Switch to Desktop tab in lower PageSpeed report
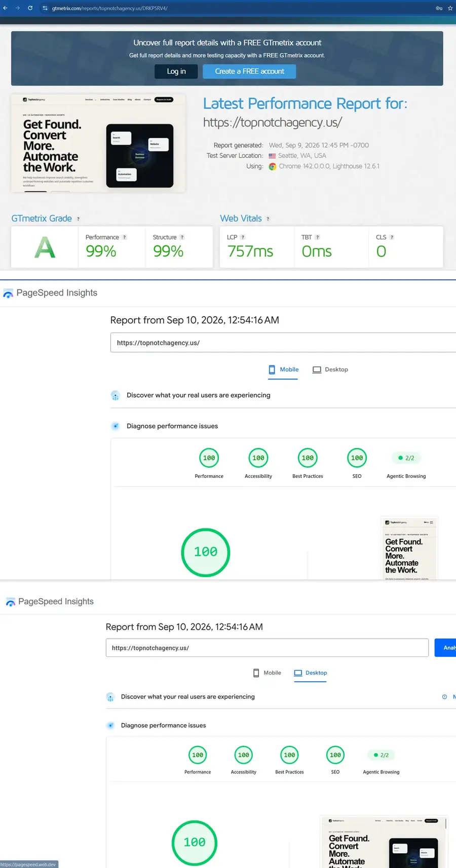The height and width of the screenshot is (868, 456). pyautogui.click(x=311, y=673)
